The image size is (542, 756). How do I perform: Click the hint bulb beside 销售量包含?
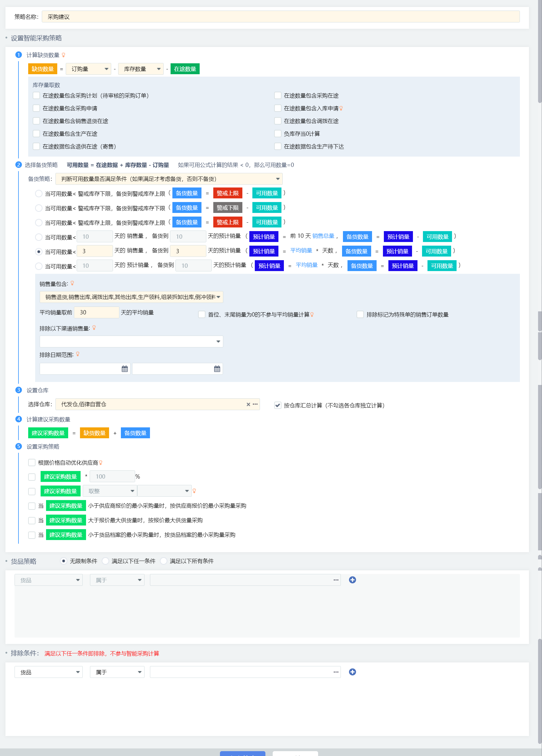point(72,283)
